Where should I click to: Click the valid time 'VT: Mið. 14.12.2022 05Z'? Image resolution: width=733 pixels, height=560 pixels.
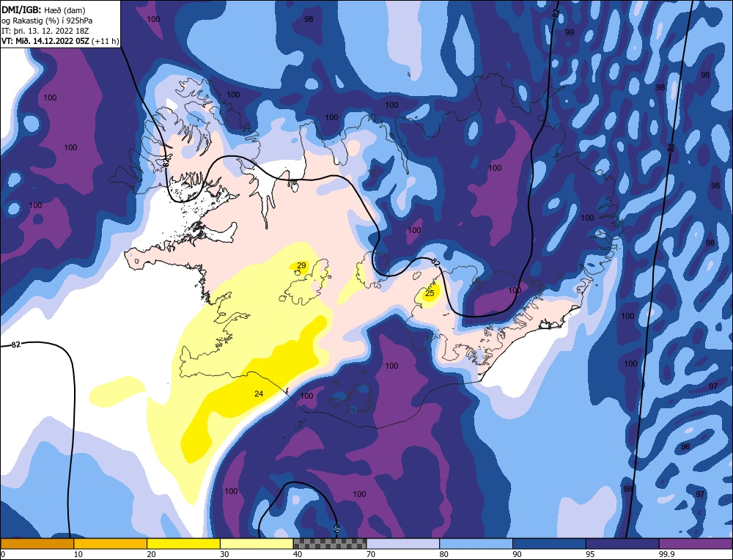(x=46, y=41)
